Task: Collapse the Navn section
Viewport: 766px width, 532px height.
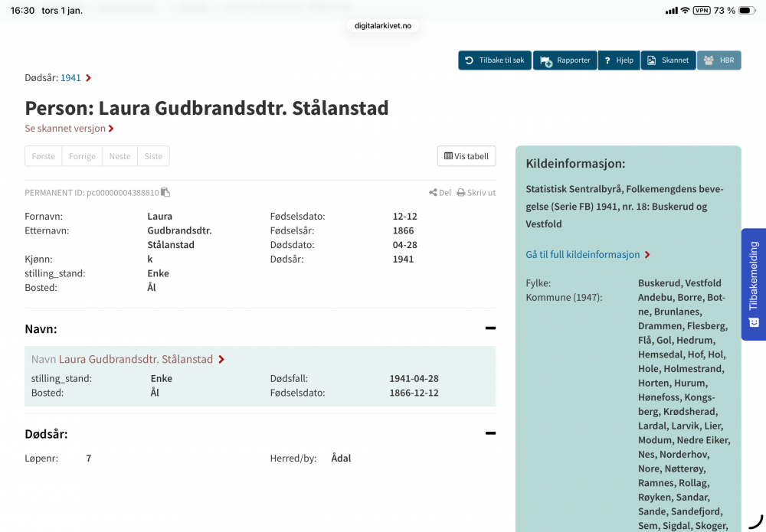Action: click(490, 328)
